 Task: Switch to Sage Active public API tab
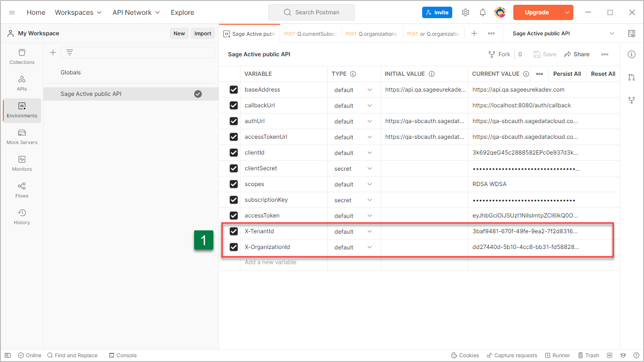click(249, 34)
